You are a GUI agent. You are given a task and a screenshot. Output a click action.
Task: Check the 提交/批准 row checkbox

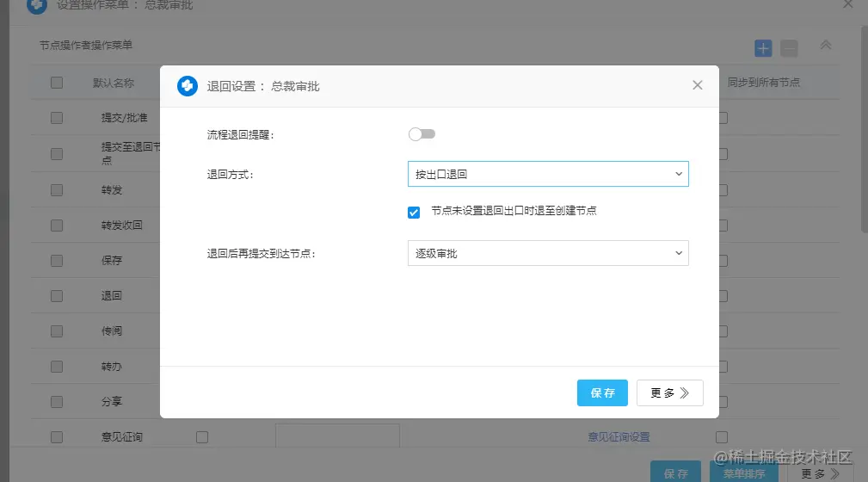(x=57, y=118)
